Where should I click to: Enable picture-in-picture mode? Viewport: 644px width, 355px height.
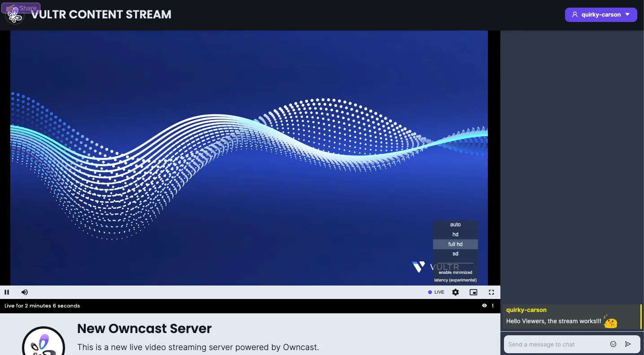(473, 292)
